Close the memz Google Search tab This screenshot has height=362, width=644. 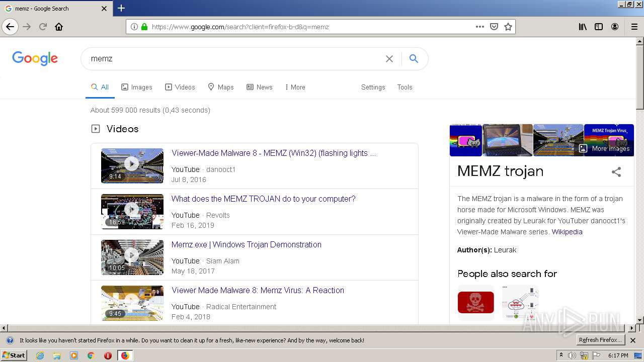coord(104,9)
